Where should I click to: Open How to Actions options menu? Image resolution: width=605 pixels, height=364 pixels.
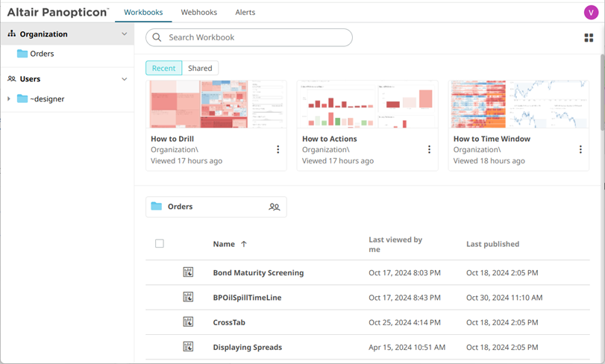point(429,150)
